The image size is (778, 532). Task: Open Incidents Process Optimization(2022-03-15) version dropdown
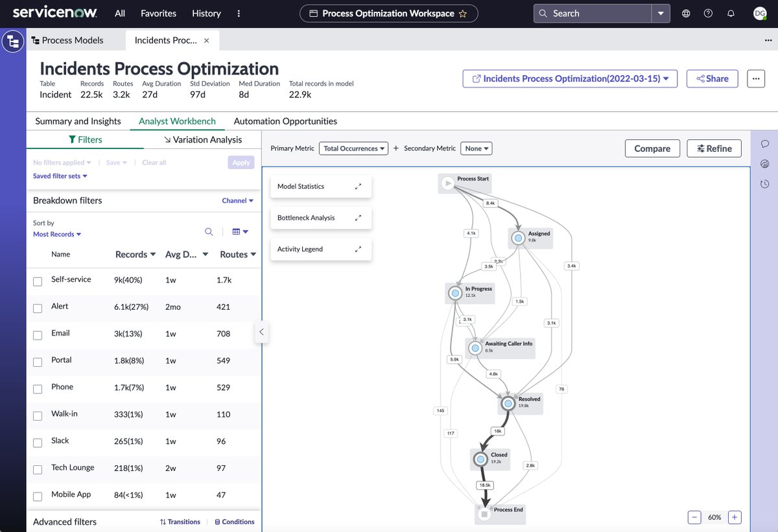point(571,78)
